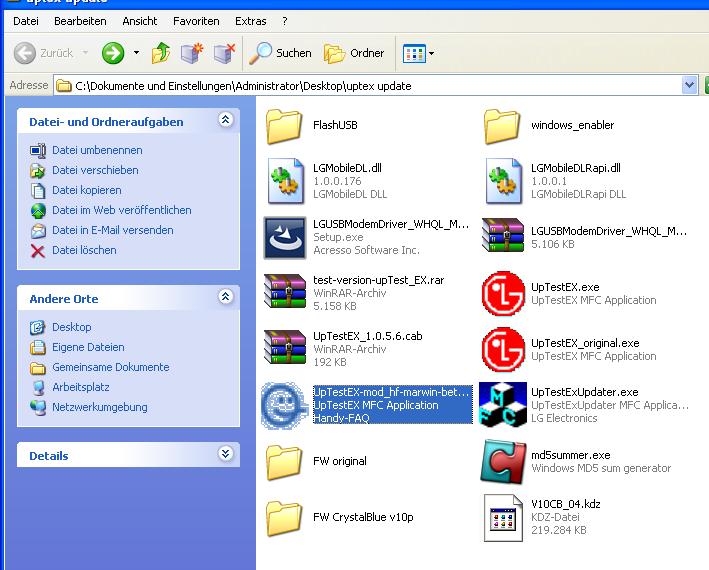The height and width of the screenshot is (570, 709).
Task: Click the disabled Zurück back button
Action: coord(43,53)
